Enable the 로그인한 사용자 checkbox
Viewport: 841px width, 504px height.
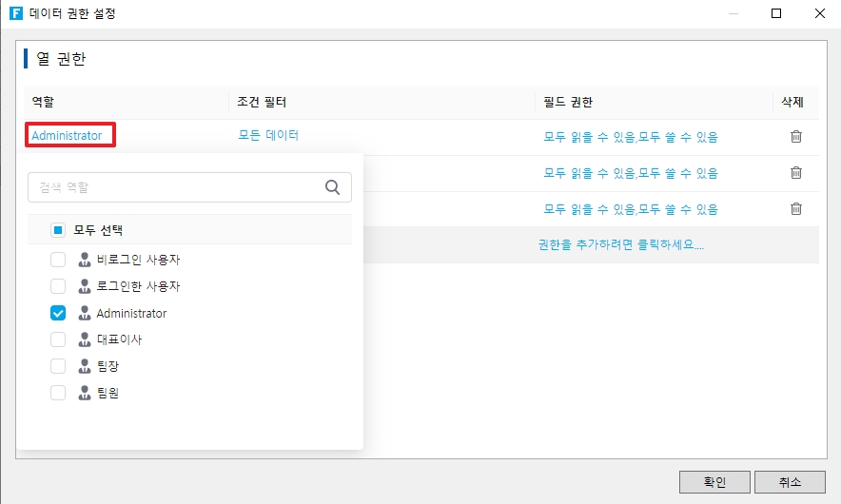coord(58,286)
